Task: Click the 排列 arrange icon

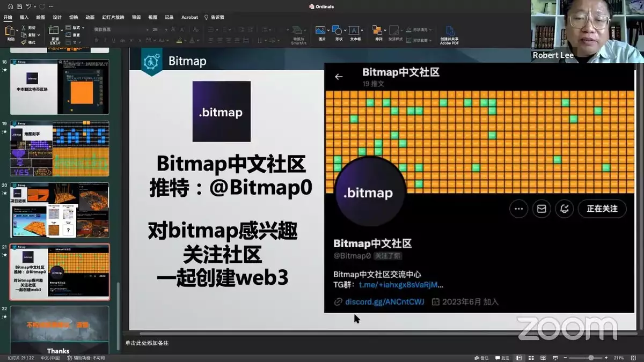Action: tap(378, 31)
